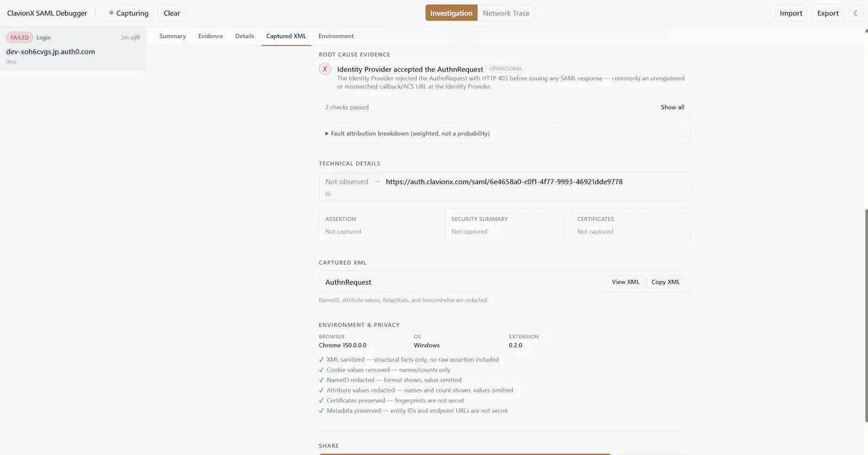Click the "Chrome 150.0.0.0" browser value
The width and height of the screenshot is (868, 455).
coord(342,345)
